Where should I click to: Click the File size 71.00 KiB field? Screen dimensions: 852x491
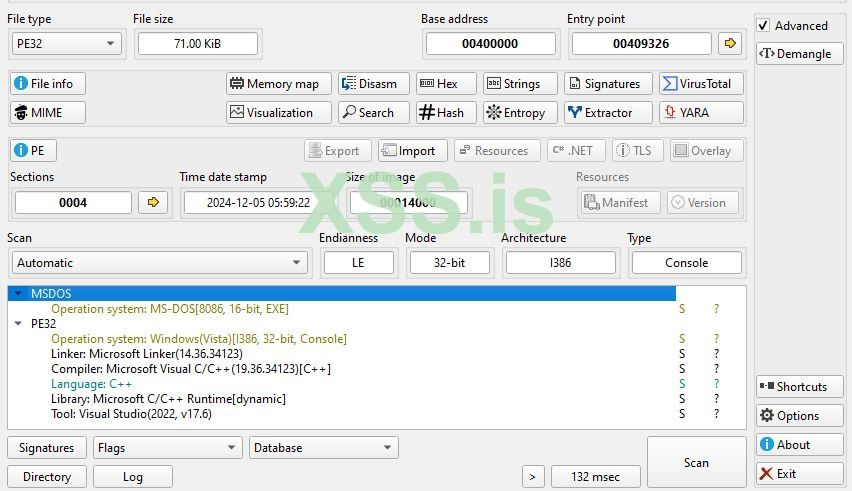pyautogui.click(x=198, y=43)
